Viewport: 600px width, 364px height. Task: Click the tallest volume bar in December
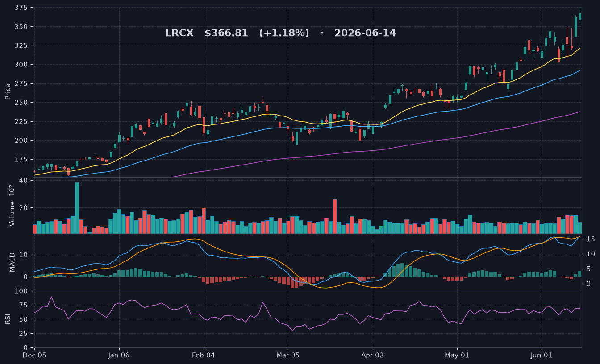pos(77,208)
